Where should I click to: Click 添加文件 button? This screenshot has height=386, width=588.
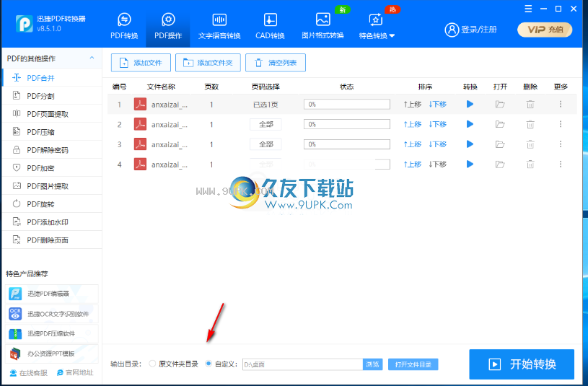click(141, 63)
